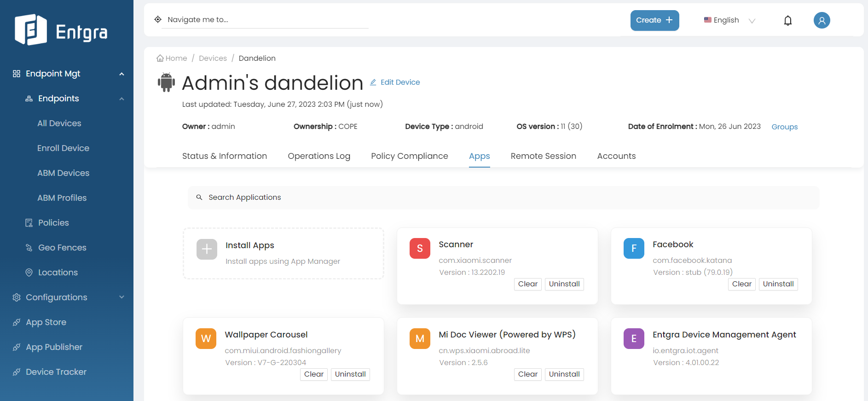Click the Entgra logo
Screen dimensions: 868x401
[x=61, y=30]
